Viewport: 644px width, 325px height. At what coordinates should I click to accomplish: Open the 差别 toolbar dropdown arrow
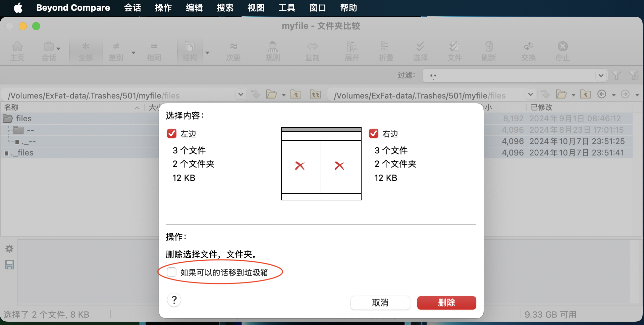(133, 53)
